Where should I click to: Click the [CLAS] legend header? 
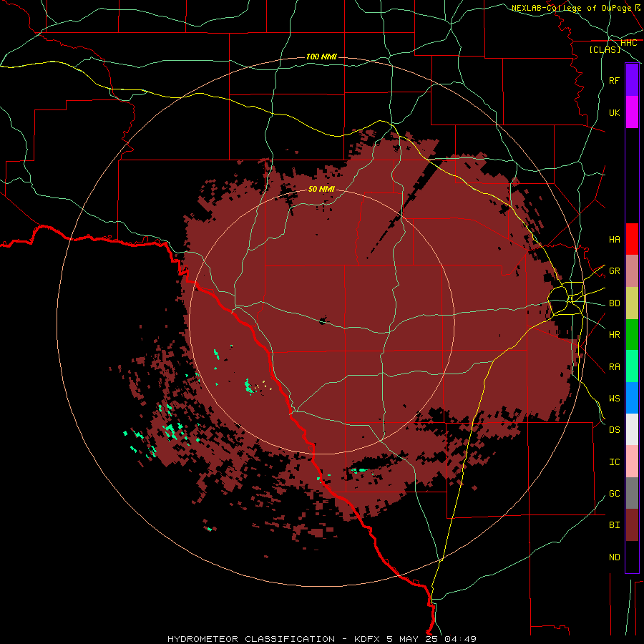[605, 50]
